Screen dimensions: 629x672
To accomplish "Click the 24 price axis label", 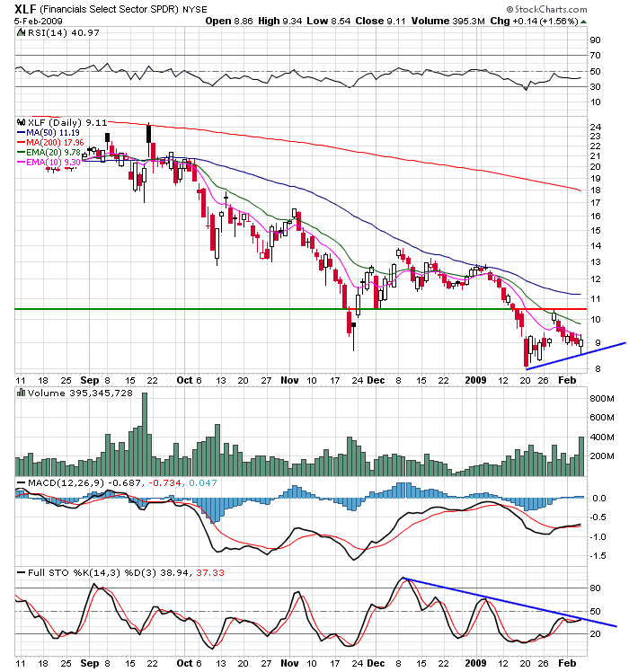I will click(x=596, y=127).
